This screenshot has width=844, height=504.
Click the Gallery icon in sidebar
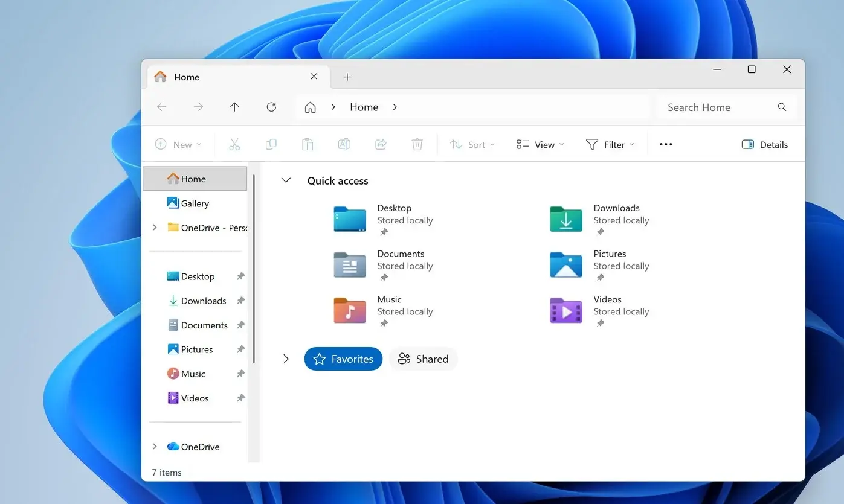[x=173, y=203]
